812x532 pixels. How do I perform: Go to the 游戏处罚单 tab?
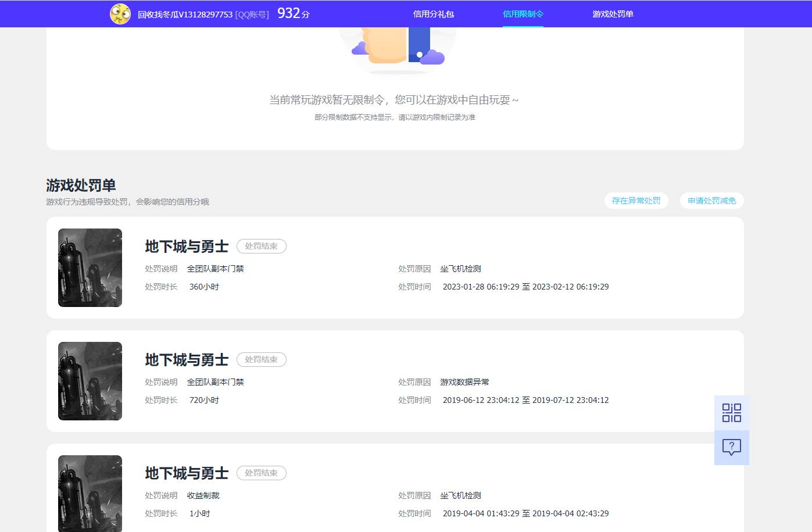[x=613, y=14]
